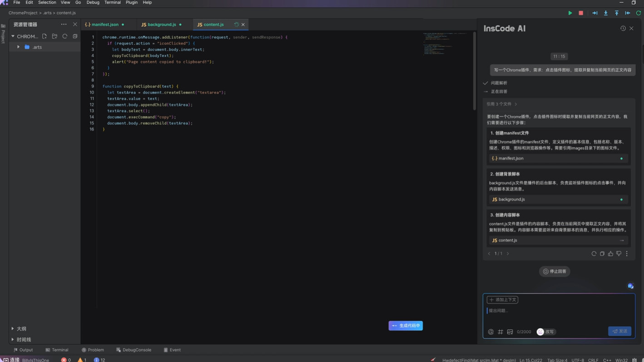Click the 发送 send button
The image size is (644, 362).
[x=619, y=332]
